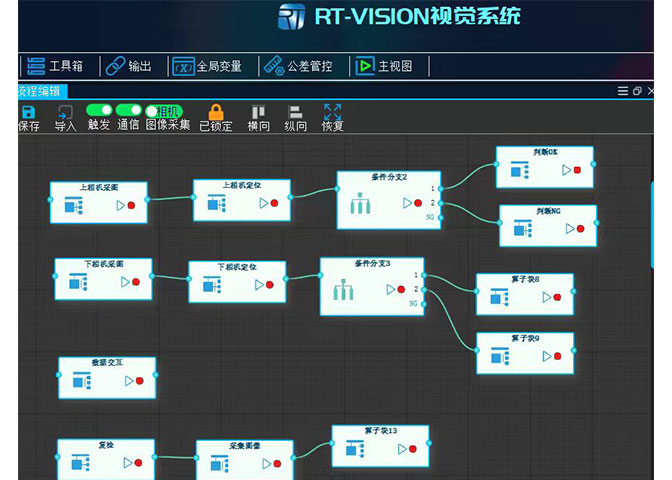Image resolution: width=672 pixels, height=480 pixels.
Task: Click the 导入 import icon
Action: (65, 112)
